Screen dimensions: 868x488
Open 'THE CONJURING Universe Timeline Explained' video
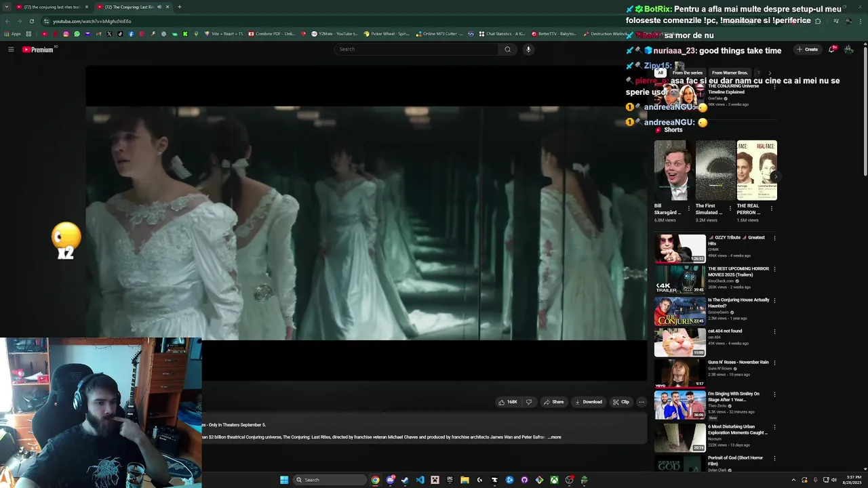(733, 89)
